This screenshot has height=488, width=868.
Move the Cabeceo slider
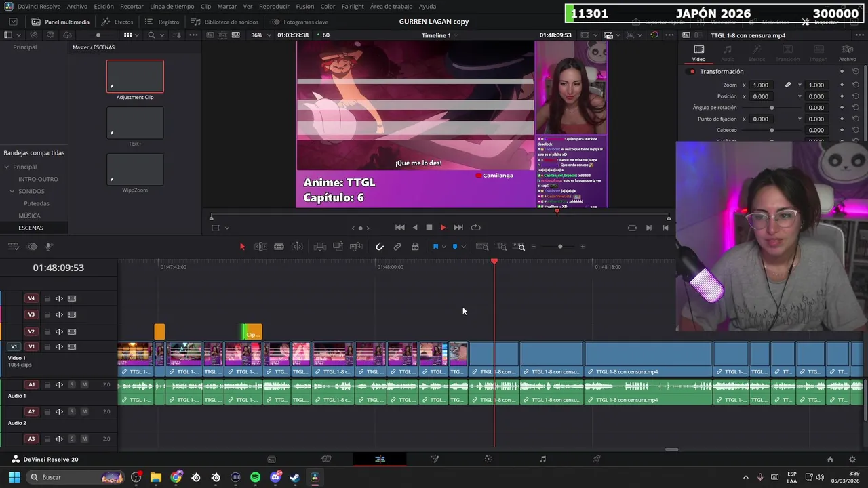coord(772,130)
